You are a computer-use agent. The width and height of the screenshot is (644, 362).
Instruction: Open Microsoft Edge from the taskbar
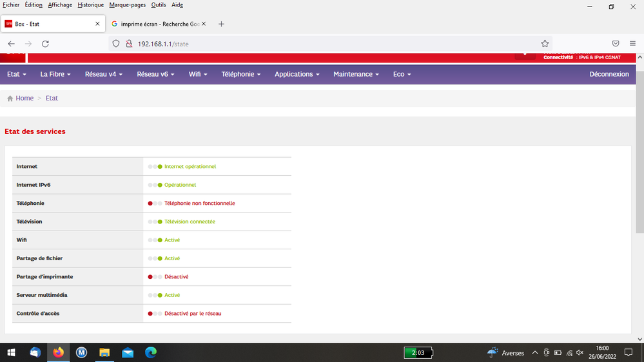[150, 352]
